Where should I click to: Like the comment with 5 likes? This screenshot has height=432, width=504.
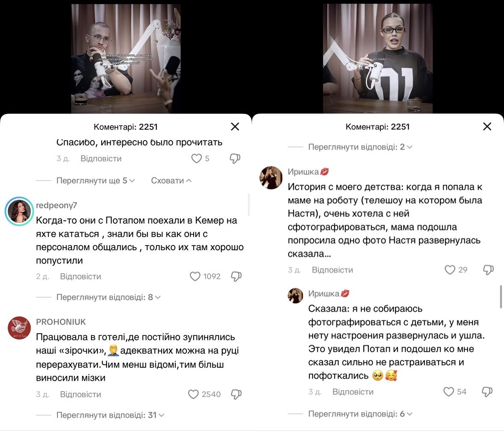(196, 158)
